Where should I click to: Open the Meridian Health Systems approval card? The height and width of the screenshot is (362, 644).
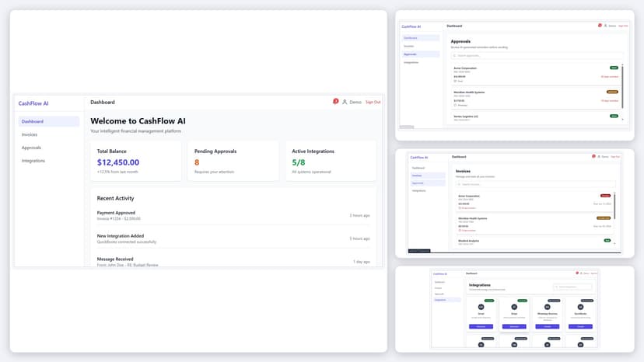[x=536, y=99]
